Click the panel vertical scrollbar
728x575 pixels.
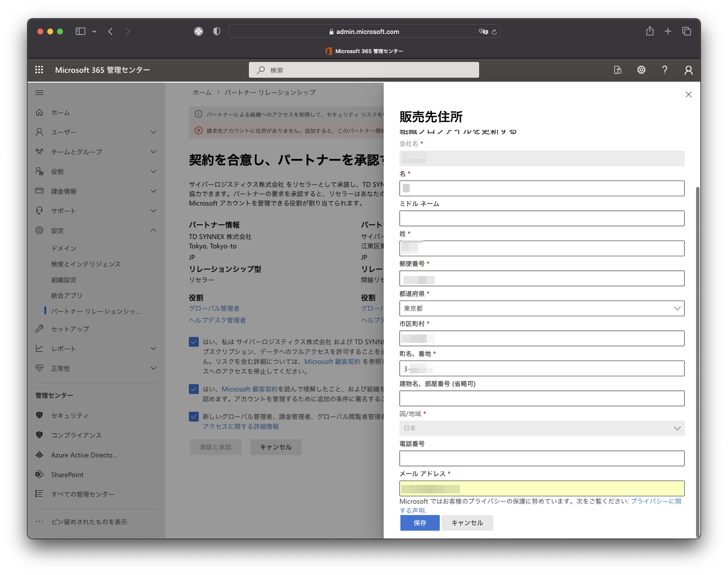[x=698, y=363]
